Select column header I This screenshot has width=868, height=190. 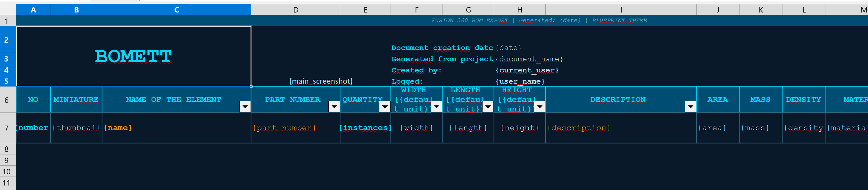621,10
